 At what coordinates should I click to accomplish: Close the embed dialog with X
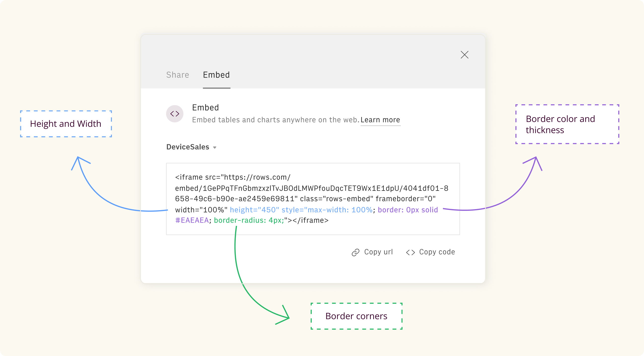tap(464, 55)
